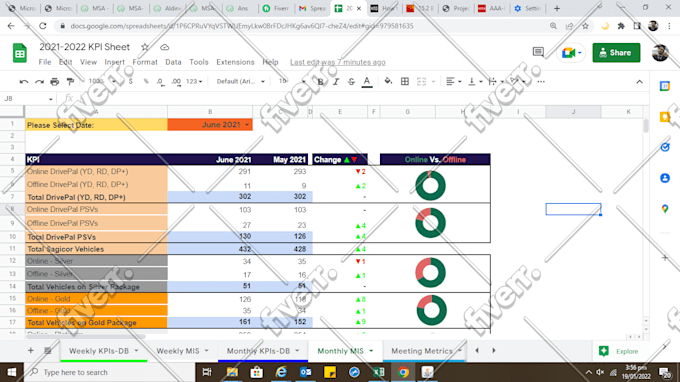Screen dimensions: 680x382
Task: Open the fill color bucket
Action: click(388, 82)
